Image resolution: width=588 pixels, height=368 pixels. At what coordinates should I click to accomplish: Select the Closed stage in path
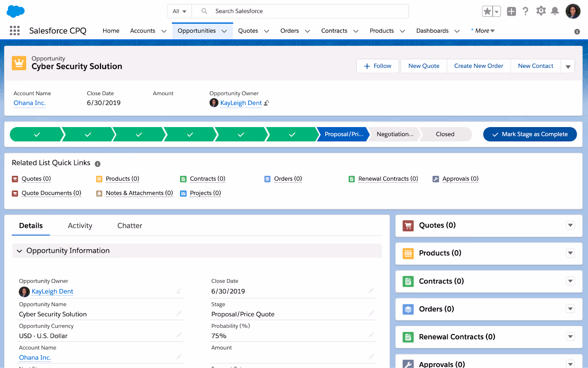[445, 134]
